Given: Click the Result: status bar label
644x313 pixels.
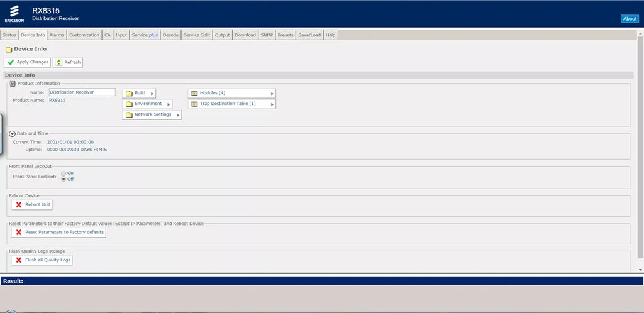Looking at the screenshot, I should coord(13,281).
